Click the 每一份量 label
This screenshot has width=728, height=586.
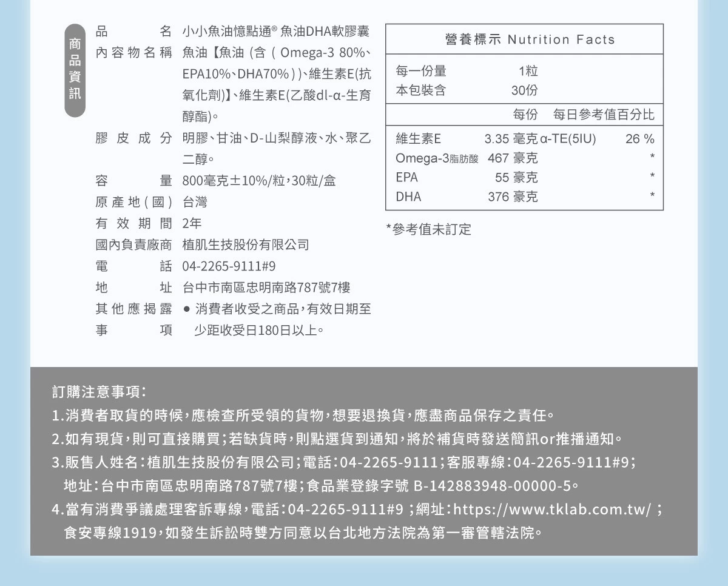click(x=421, y=71)
